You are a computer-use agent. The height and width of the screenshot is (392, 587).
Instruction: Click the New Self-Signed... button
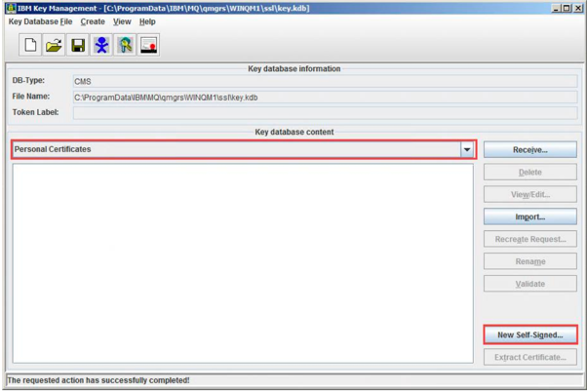[x=530, y=334]
